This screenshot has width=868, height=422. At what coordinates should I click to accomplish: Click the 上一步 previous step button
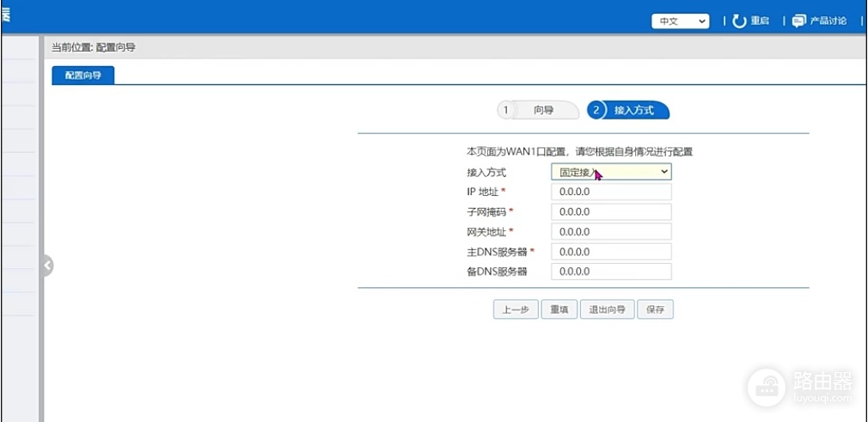[x=516, y=309]
